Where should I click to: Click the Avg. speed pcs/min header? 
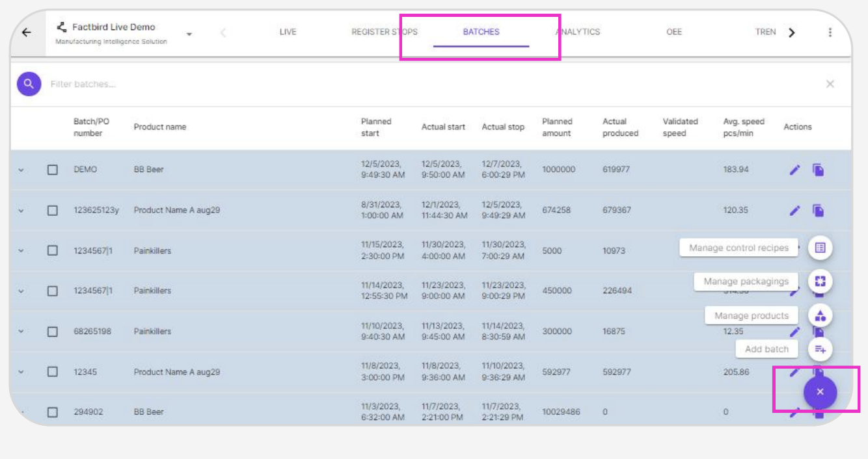[744, 127]
